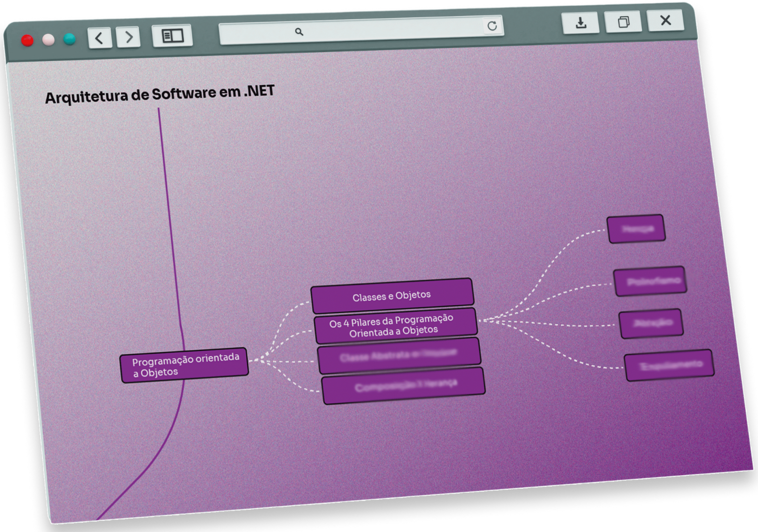Click the pink window control dot
The width and height of the screenshot is (758, 532).
tap(48, 40)
